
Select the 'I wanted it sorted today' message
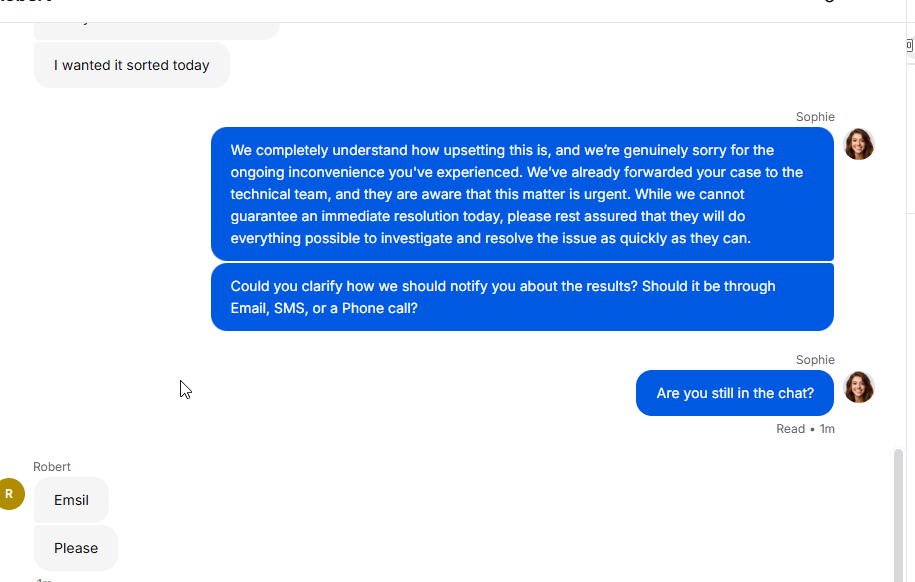tap(132, 65)
